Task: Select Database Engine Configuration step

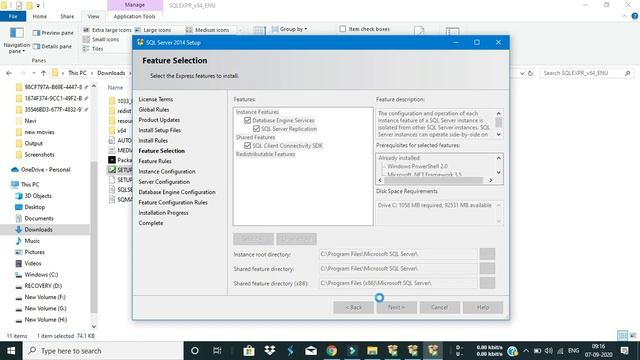Action: [177, 192]
